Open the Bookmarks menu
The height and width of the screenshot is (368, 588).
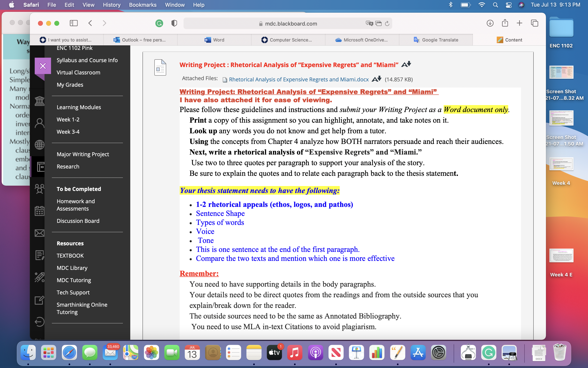click(143, 5)
